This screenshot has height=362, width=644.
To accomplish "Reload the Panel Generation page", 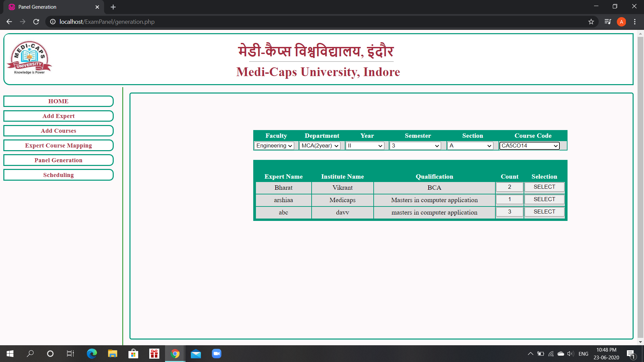I will tap(36, 22).
